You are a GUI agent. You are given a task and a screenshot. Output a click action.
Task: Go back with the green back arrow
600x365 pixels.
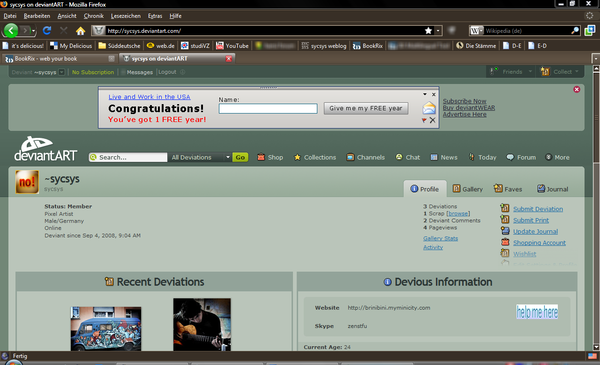pyautogui.click(x=11, y=30)
